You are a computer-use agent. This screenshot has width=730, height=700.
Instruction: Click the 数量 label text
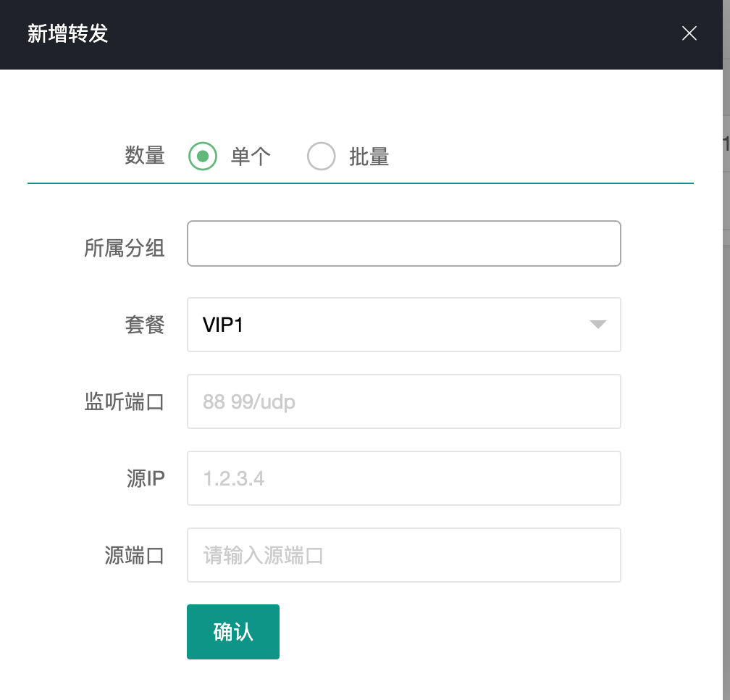pos(145,156)
